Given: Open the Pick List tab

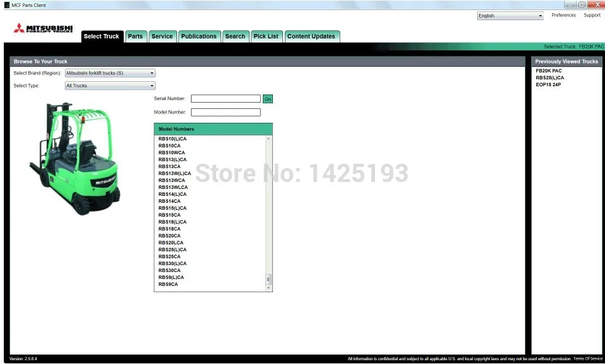Looking at the screenshot, I should click(x=266, y=37).
